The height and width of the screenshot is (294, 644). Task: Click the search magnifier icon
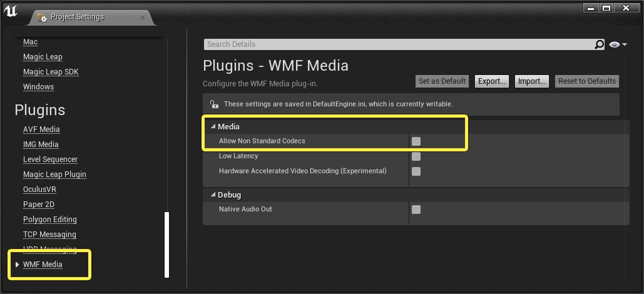[599, 44]
